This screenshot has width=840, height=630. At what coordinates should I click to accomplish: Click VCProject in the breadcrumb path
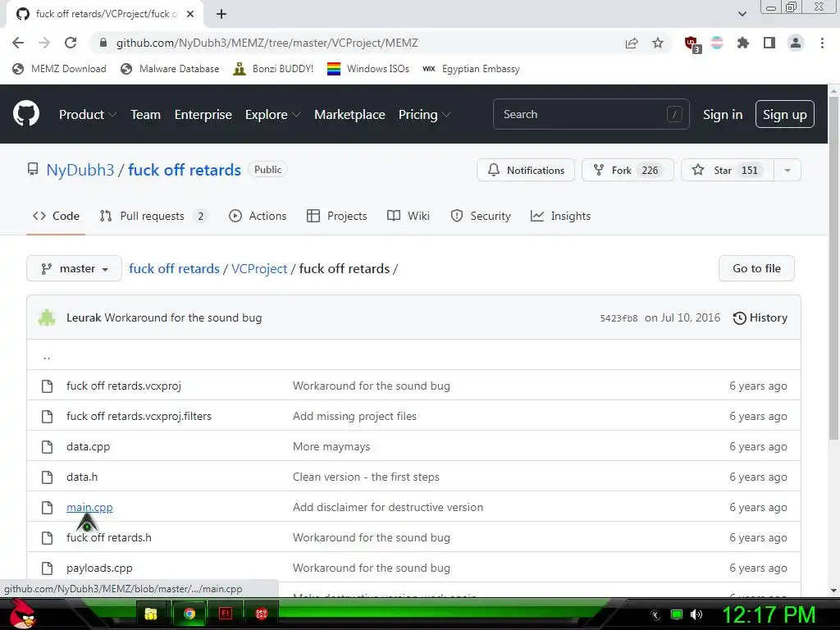coord(259,268)
